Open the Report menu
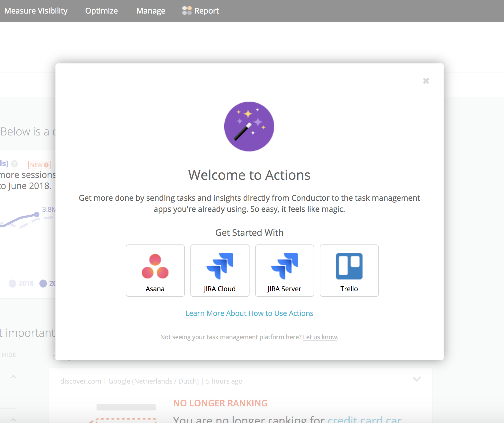The image size is (504, 423). (x=207, y=11)
